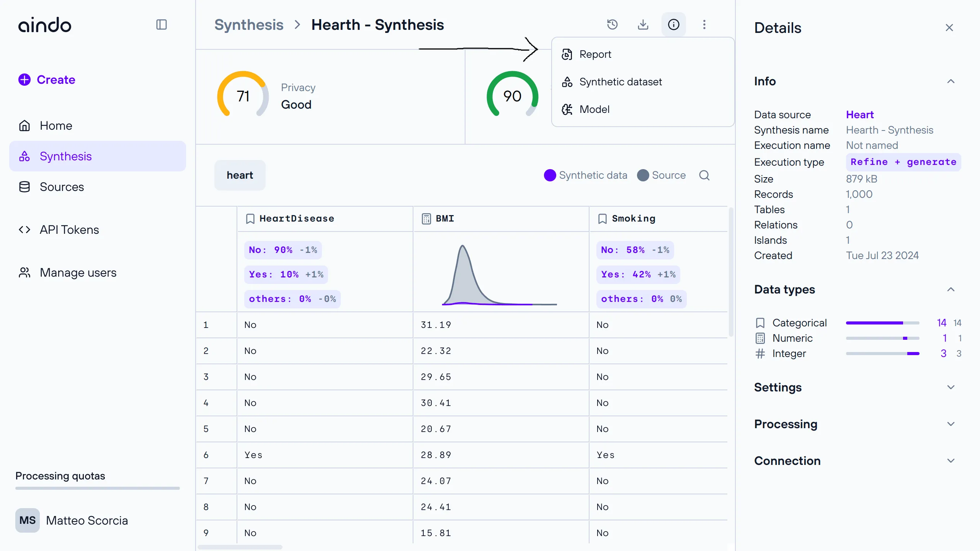980x551 pixels.
Task: Click the Categorical data type icon
Action: point(760,323)
